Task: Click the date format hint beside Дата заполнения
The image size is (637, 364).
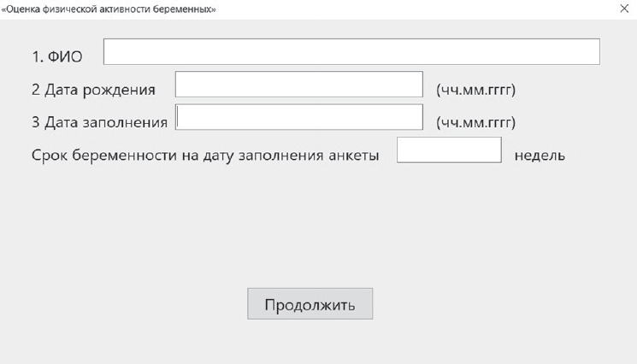Action: tap(475, 122)
